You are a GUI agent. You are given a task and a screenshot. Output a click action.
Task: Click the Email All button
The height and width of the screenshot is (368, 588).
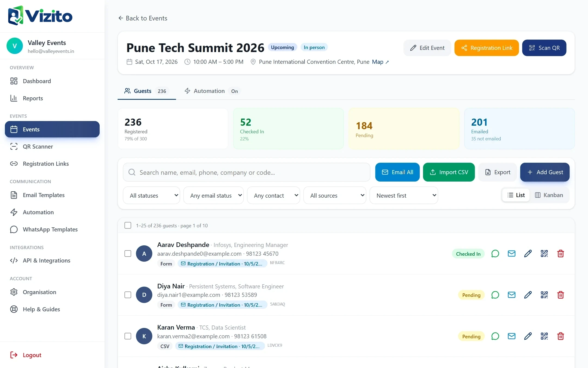(397, 172)
